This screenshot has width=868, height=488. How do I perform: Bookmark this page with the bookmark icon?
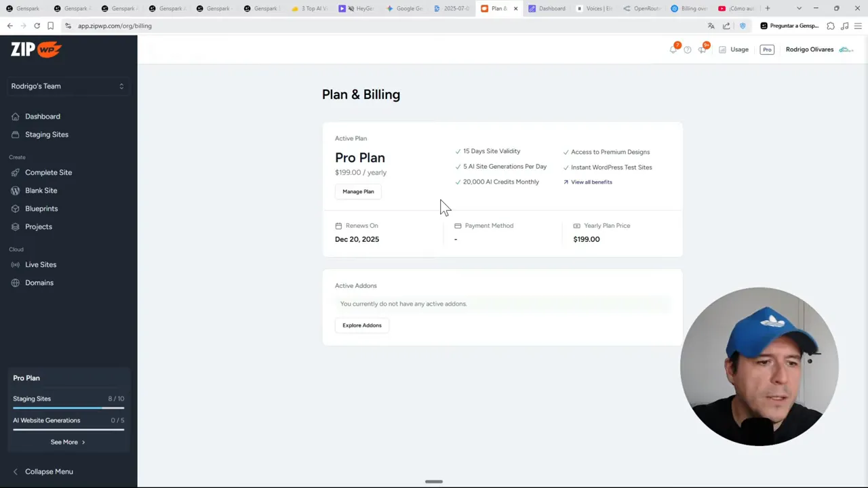tap(50, 26)
